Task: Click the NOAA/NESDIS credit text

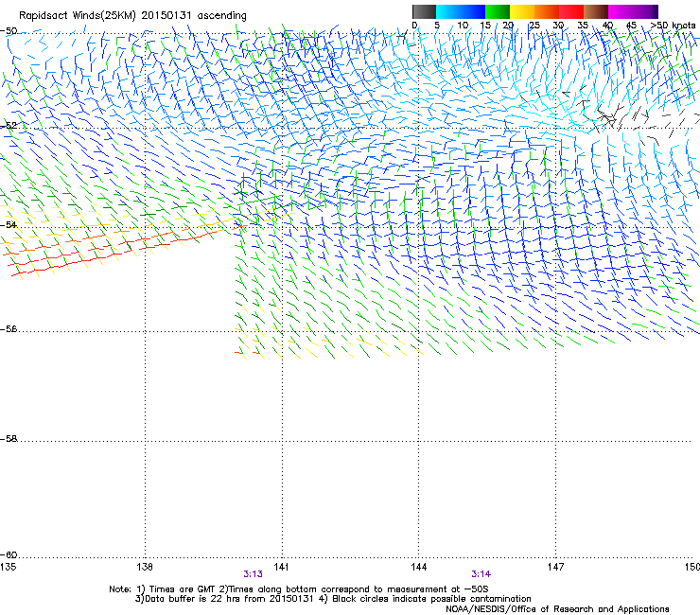Action: click(x=557, y=609)
